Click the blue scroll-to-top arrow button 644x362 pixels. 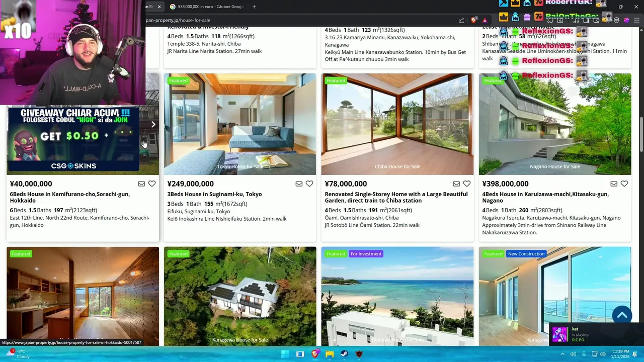(622, 315)
